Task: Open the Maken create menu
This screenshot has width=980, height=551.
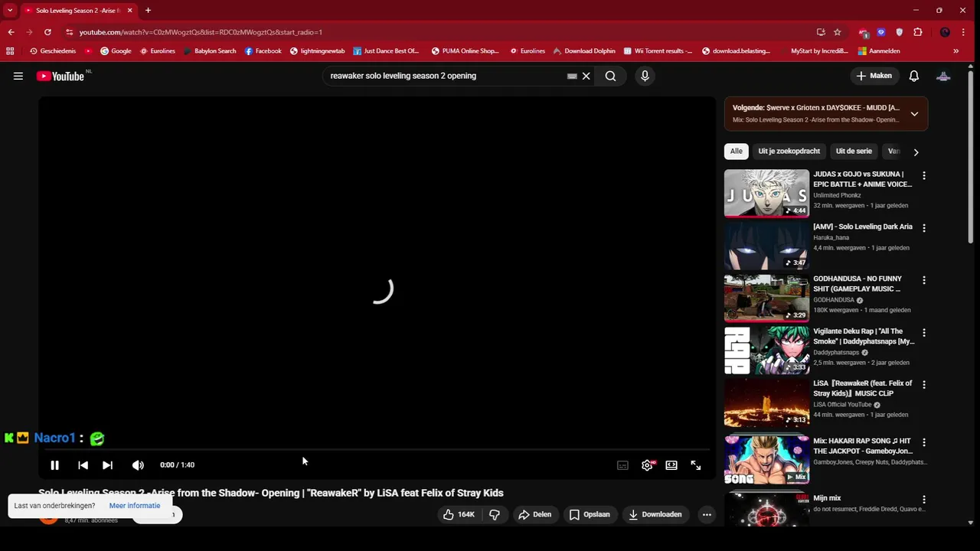Action: (x=874, y=76)
